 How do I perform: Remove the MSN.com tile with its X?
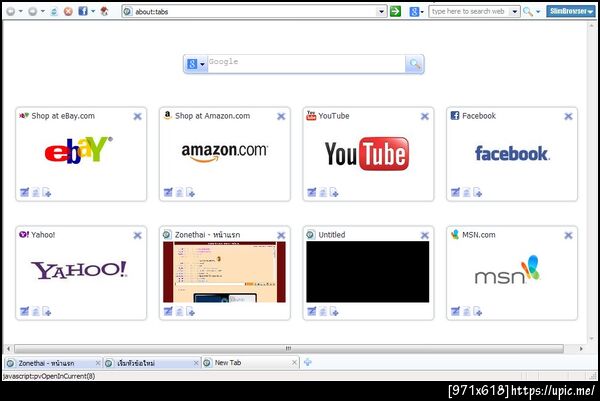(x=568, y=235)
